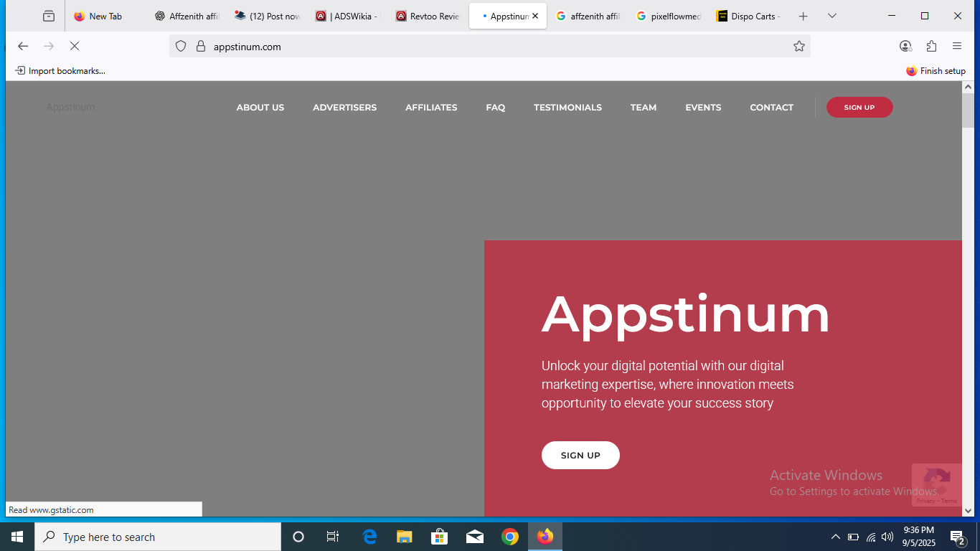Close the Appstinum tab
Viewport: 980px width, 551px height.
535,16
